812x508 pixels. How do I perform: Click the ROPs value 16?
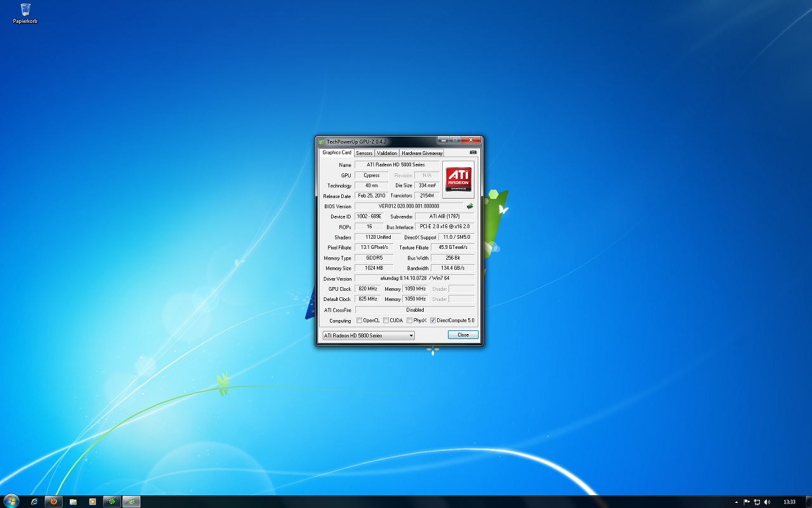pyautogui.click(x=369, y=227)
